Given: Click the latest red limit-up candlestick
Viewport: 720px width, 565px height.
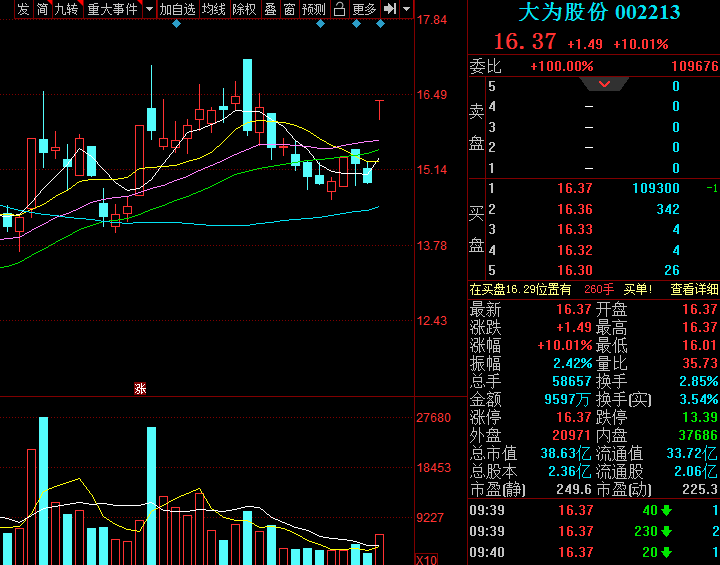Looking at the screenshot, I should pyautogui.click(x=379, y=110).
